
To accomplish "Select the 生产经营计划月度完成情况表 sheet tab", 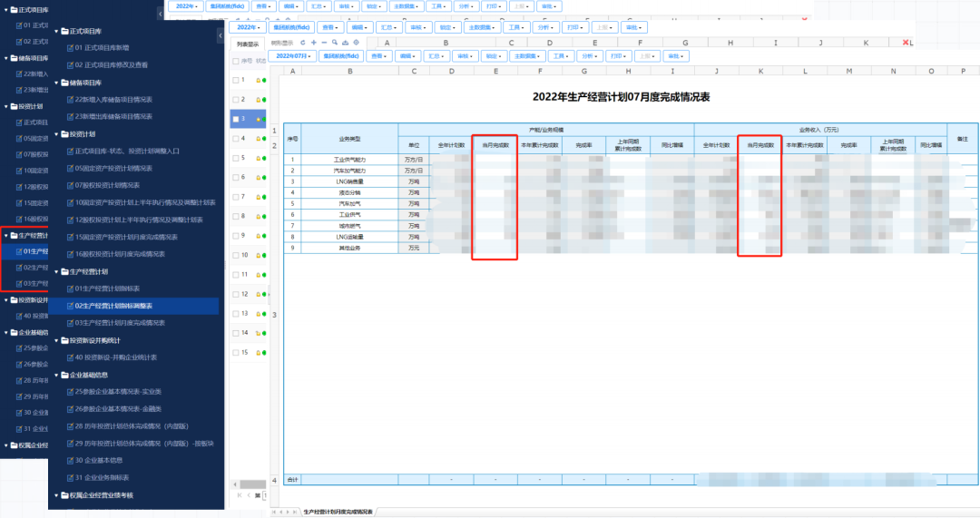I will point(338,512).
